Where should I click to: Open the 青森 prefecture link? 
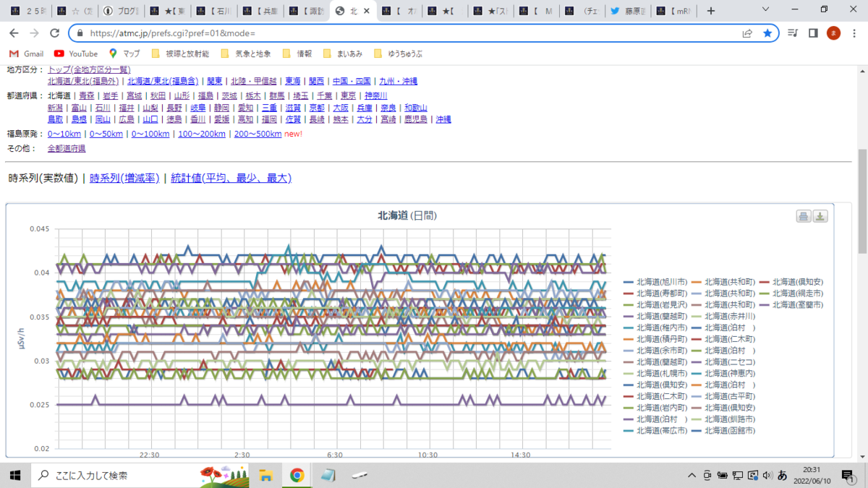tap(86, 96)
